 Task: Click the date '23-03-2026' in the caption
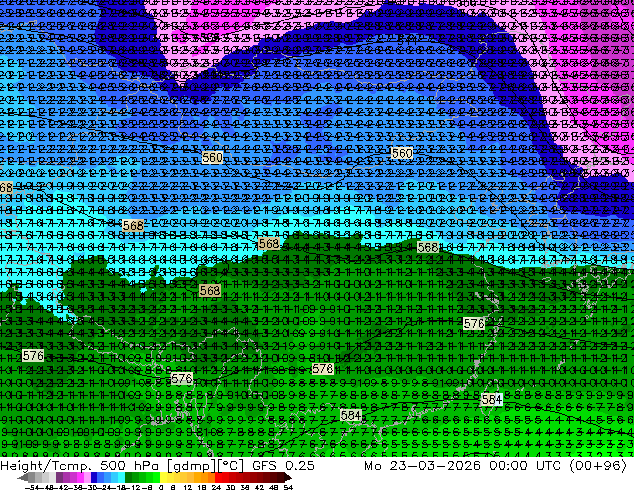point(435,466)
